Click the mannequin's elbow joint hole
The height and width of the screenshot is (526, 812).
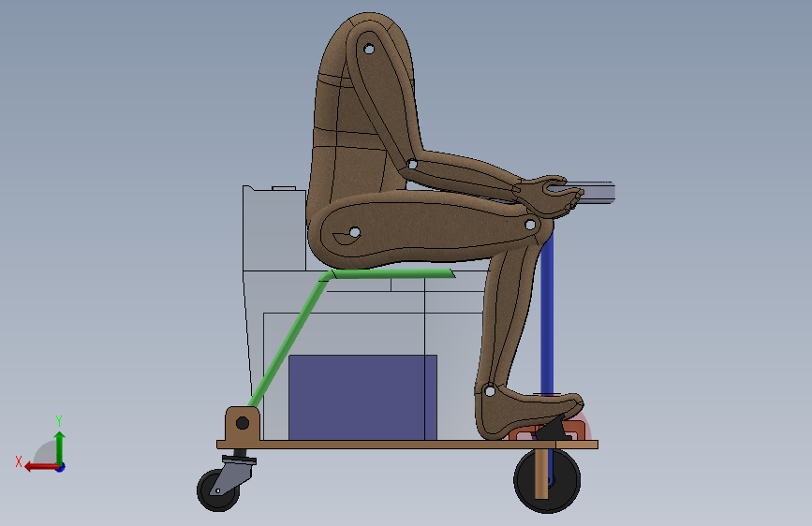(412, 165)
